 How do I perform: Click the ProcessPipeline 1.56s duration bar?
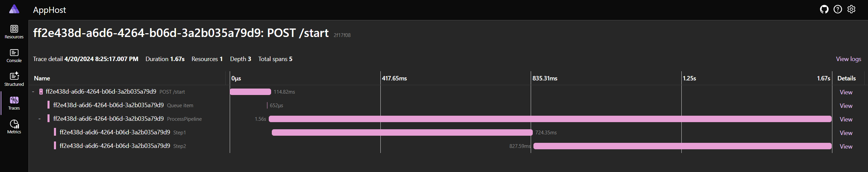550,119
